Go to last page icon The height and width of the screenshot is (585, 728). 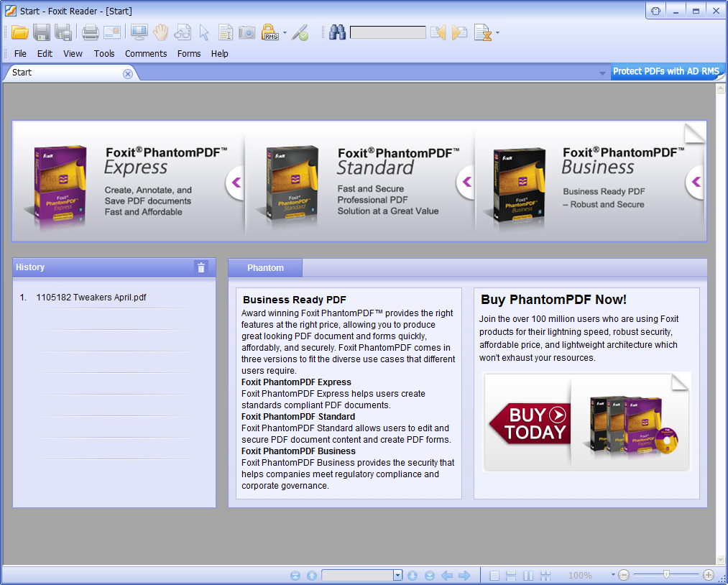430,576
